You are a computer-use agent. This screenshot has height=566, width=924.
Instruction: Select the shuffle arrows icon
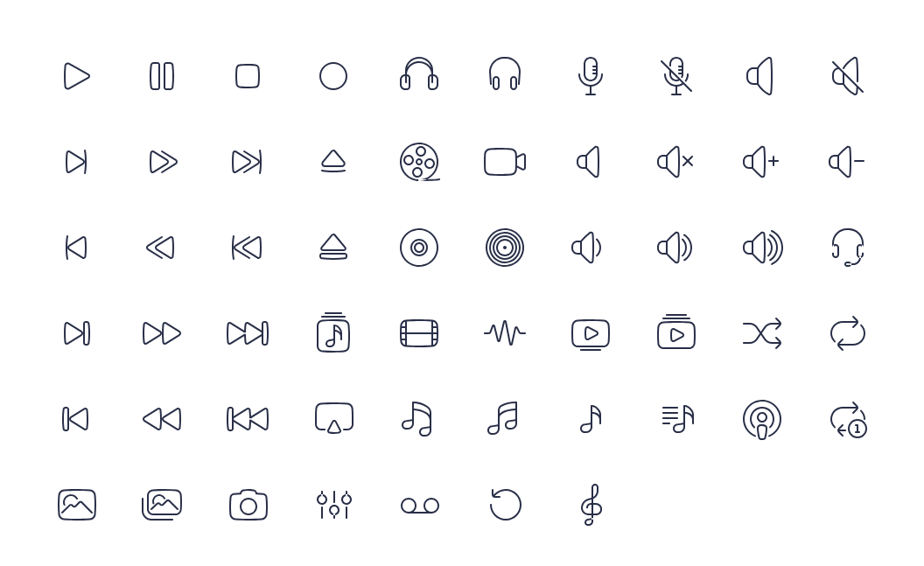pos(762,333)
